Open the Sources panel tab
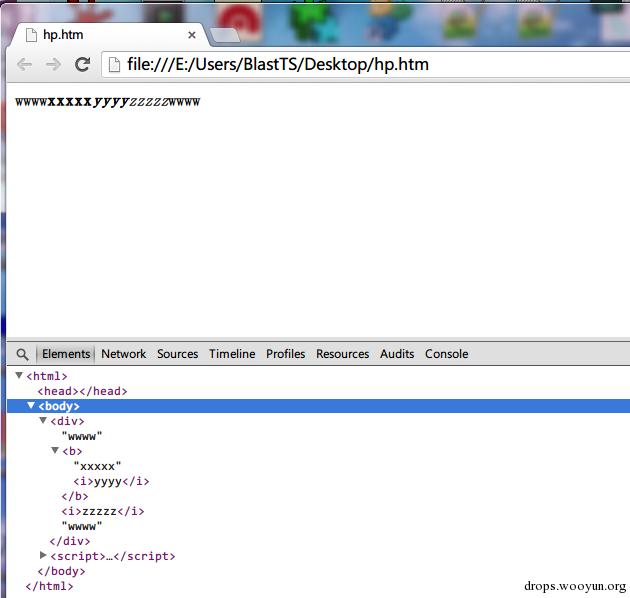 177,354
